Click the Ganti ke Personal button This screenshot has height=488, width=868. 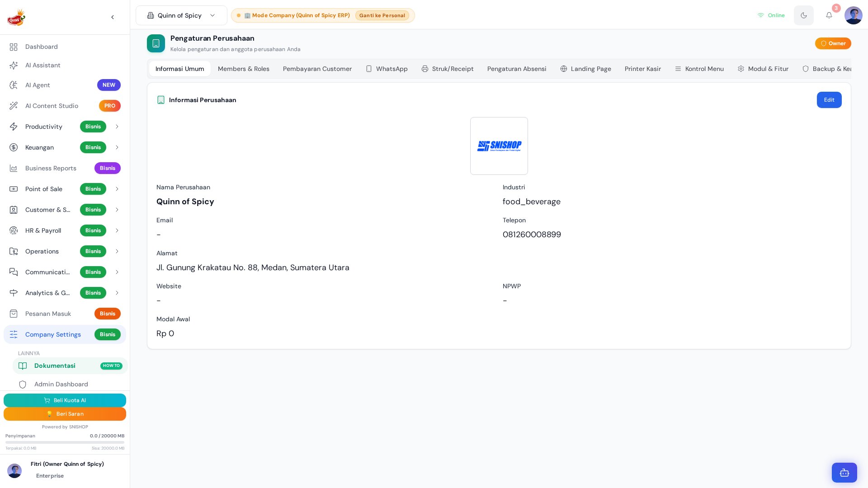(382, 15)
